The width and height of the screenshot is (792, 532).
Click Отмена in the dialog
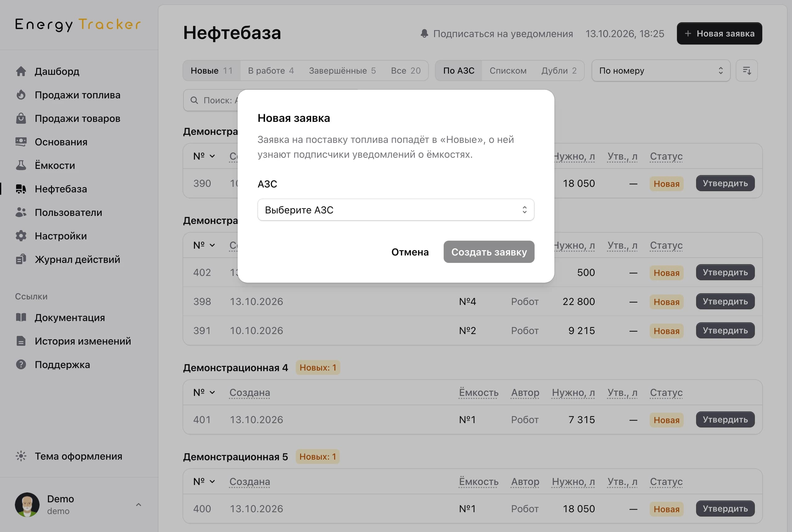coord(410,252)
